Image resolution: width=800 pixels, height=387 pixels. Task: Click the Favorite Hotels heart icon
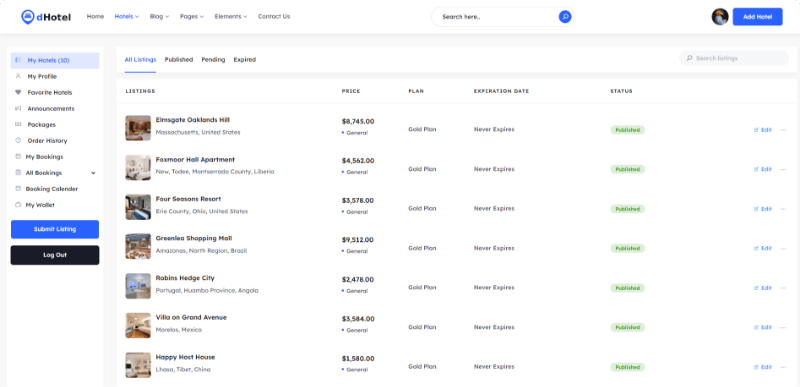point(18,93)
